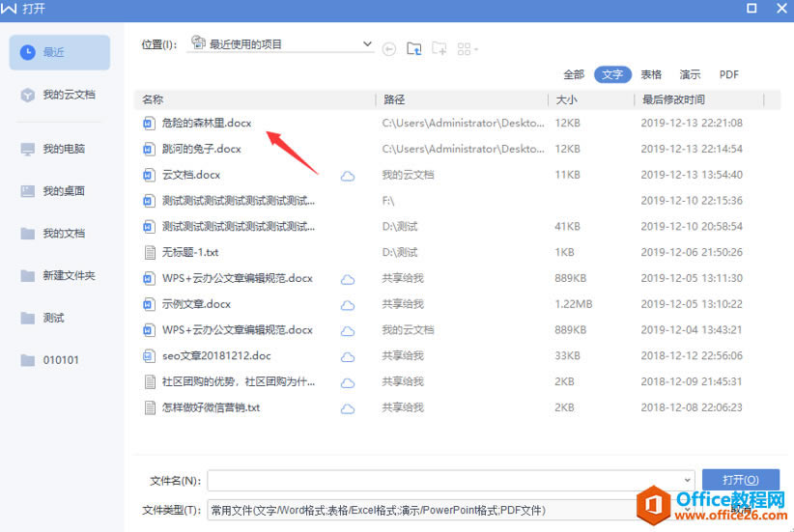Click the back navigation arrow icon

coord(389,49)
